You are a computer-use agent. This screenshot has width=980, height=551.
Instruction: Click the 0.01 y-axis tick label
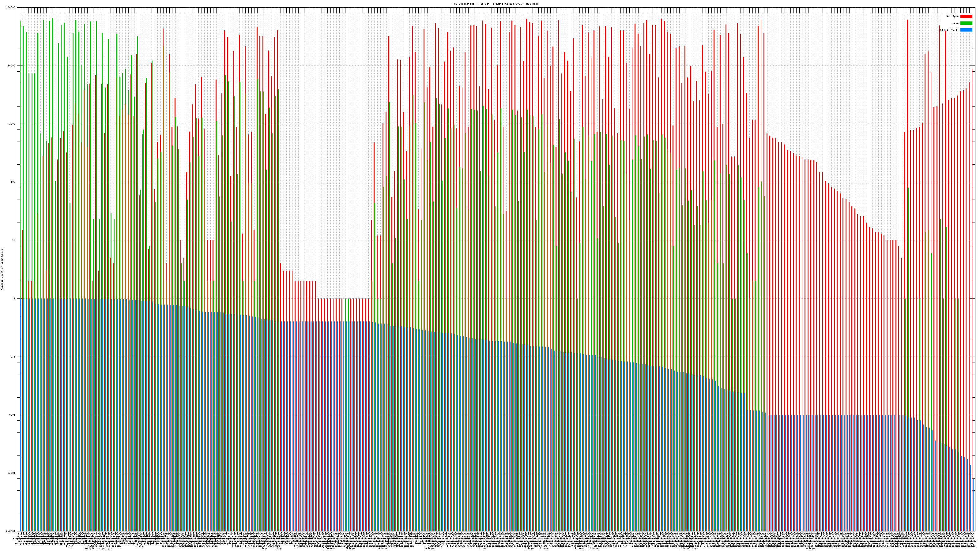click(x=13, y=415)
